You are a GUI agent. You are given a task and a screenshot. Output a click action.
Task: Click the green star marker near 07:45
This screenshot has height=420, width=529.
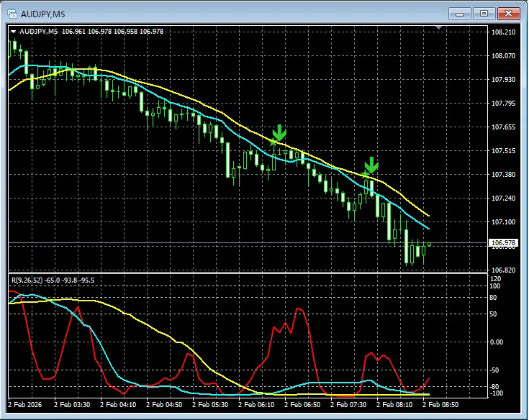click(365, 175)
